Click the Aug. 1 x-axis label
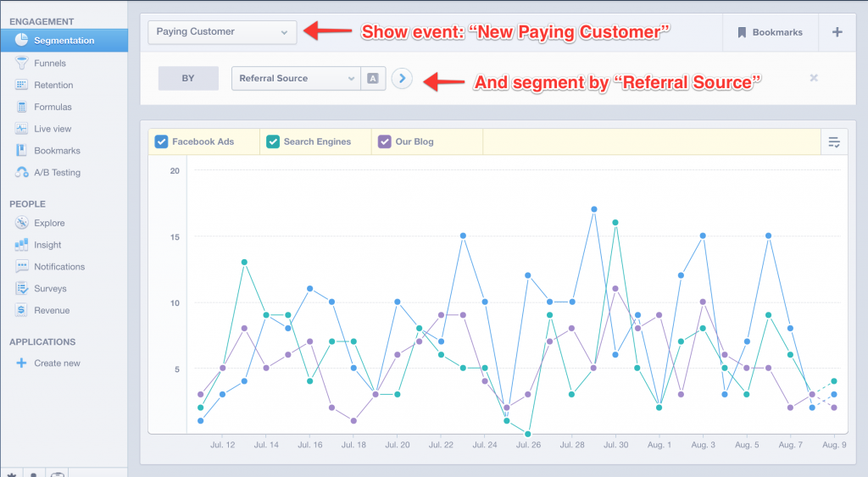This screenshot has height=477, width=868. coord(659,445)
